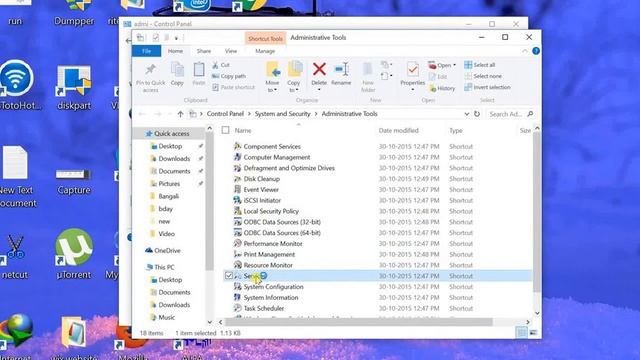The image size is (640, 360).
Task: Click the details view button in status bar
Action: (x=521, y=333)
